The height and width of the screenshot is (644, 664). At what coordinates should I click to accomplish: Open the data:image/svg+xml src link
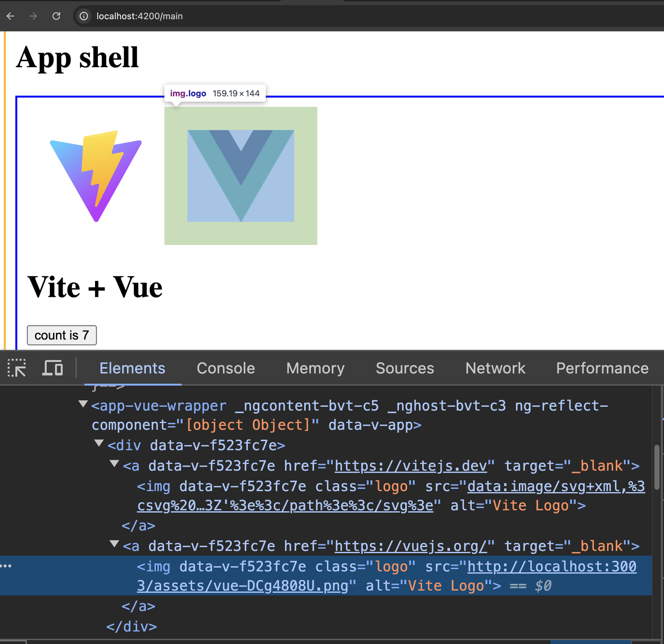pos(391,496)
